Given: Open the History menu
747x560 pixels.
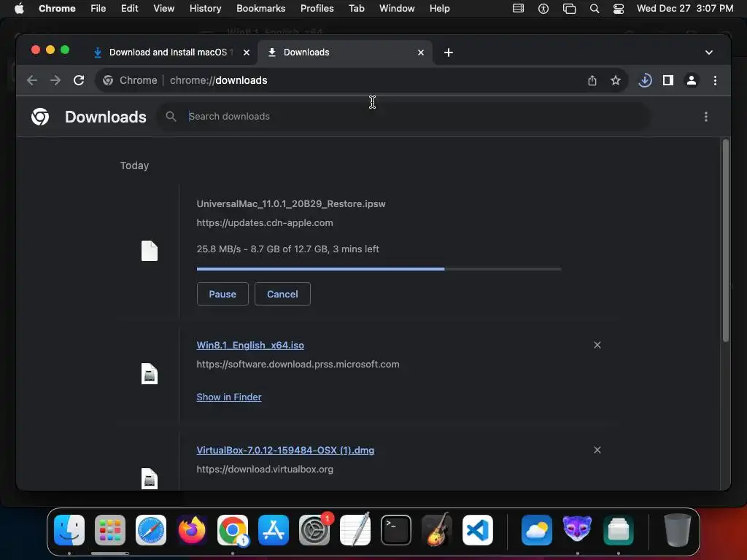Looking at the screenshot, I should (x=205, y=9).
